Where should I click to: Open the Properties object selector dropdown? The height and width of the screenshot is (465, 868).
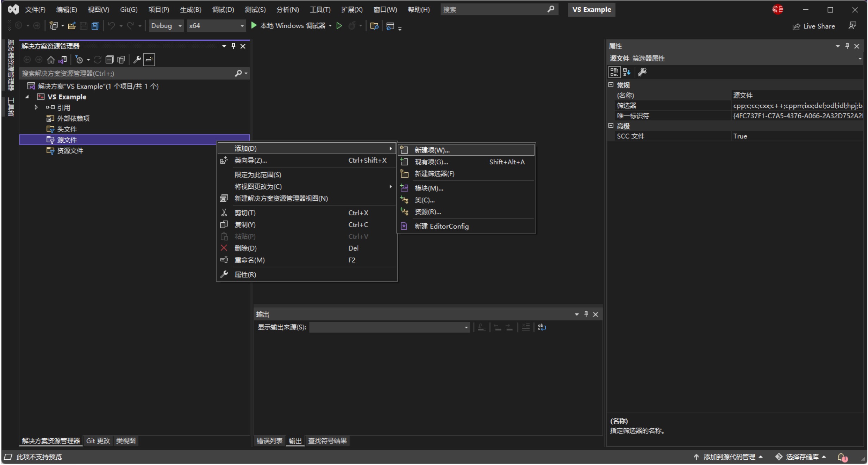pyautogui.click(x=860, y=59)
